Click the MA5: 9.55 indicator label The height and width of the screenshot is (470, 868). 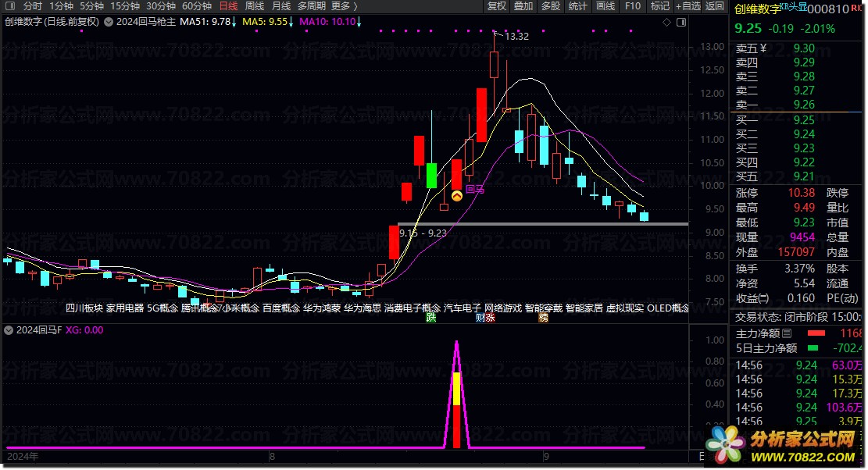point(265,22)
